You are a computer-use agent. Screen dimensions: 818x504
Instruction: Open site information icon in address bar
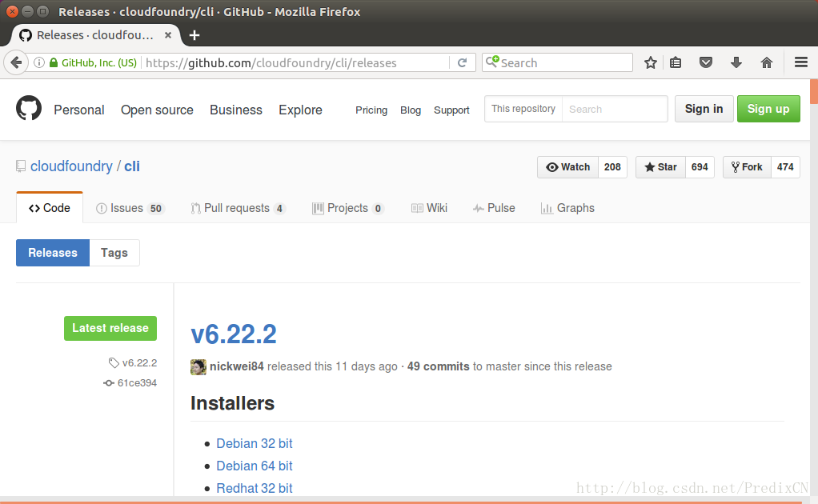coord(39,62)
